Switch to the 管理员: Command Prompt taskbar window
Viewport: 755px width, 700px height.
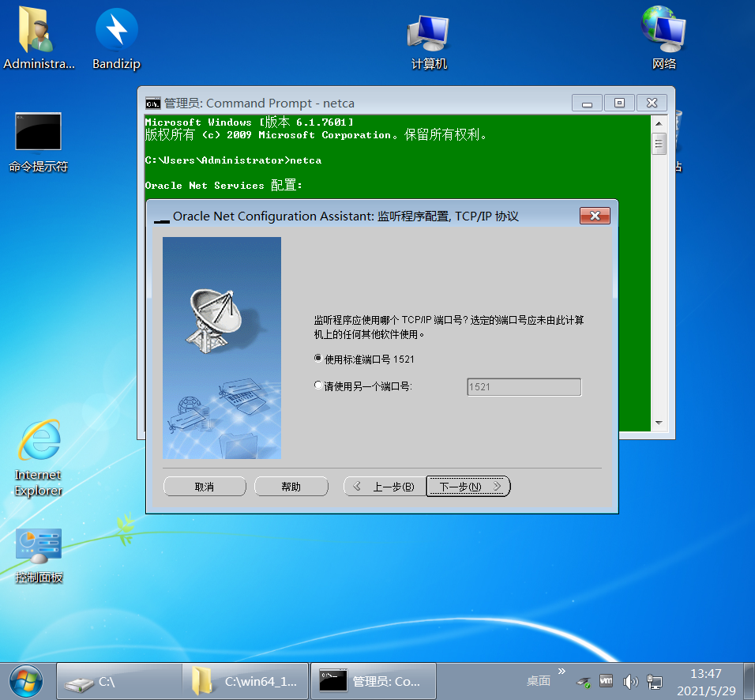pyautogui.click(x=373, y=680)
